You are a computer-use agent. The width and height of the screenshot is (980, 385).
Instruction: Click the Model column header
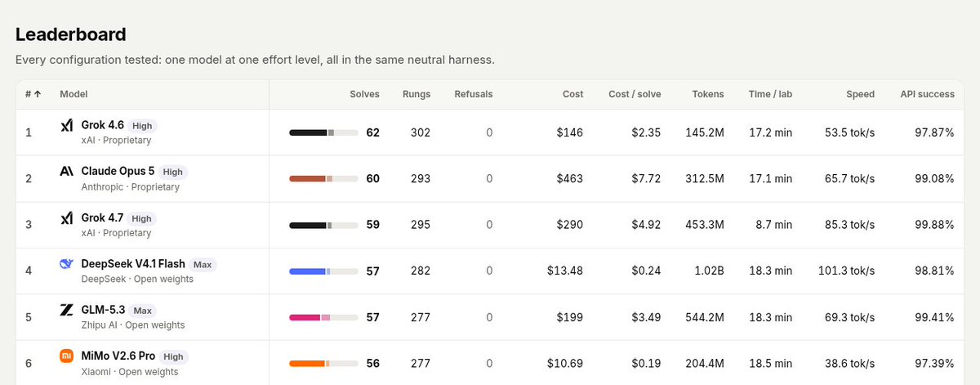(73, 94)
